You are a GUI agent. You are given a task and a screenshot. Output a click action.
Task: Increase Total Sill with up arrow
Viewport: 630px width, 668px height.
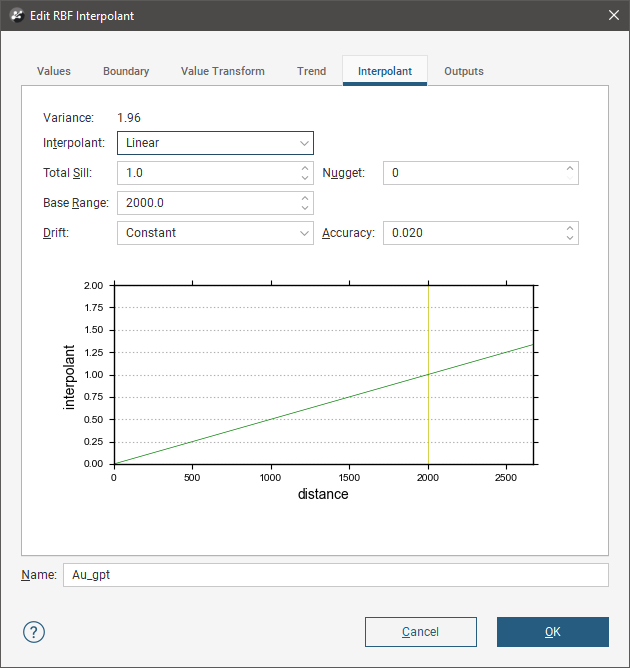click(305, 168)
